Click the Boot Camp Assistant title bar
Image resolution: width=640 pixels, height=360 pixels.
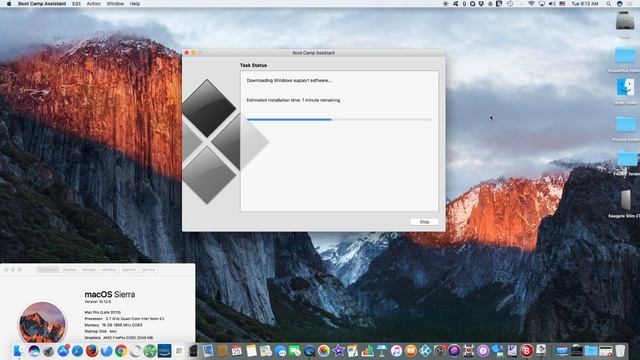click(313, 53)
